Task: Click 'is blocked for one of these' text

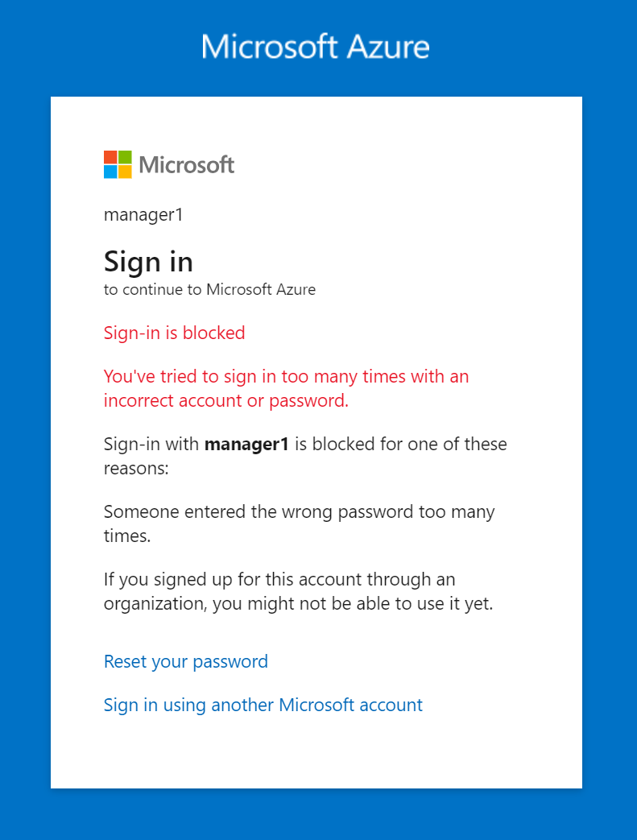Action: (x=401, y=444)
